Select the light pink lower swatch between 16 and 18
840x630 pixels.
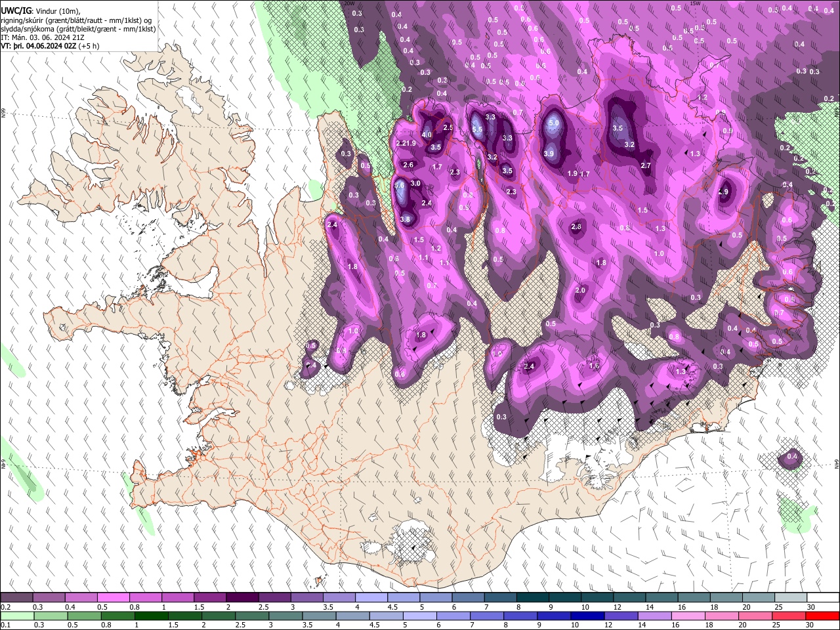coord(688,616)
